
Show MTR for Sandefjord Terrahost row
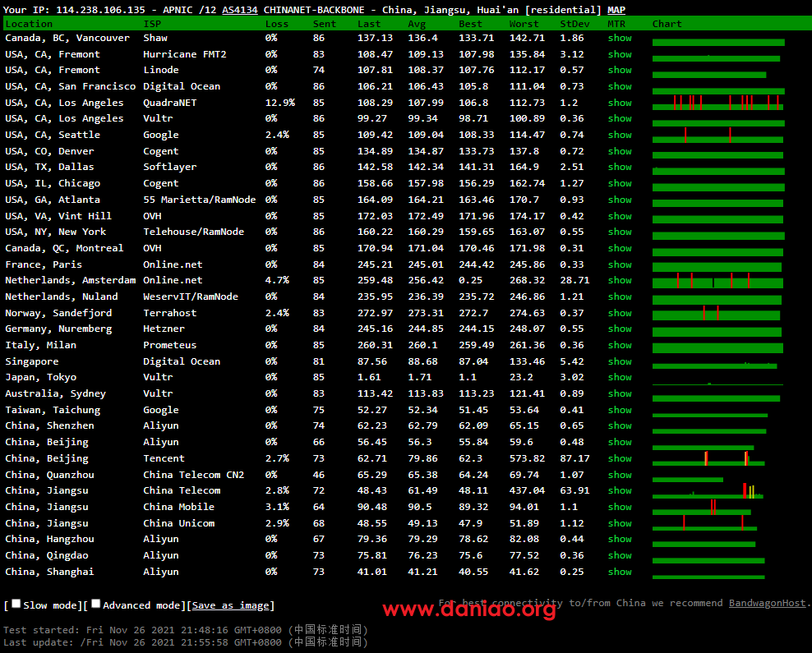point(620,313)
